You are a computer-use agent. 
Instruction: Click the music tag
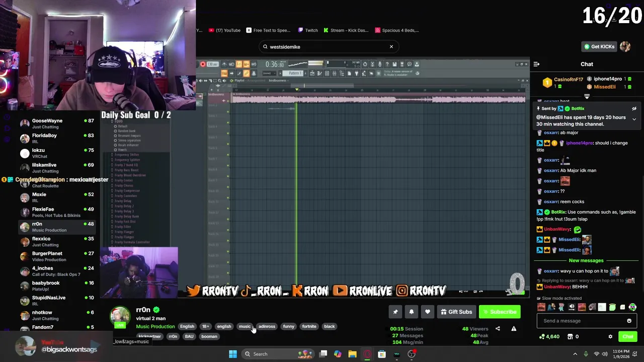[x=245, y=326]
